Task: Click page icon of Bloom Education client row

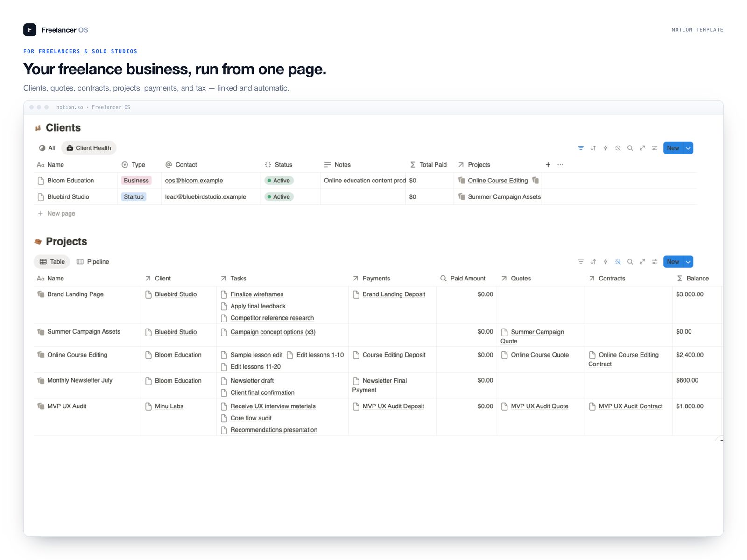Action: [x=41, y=181]
